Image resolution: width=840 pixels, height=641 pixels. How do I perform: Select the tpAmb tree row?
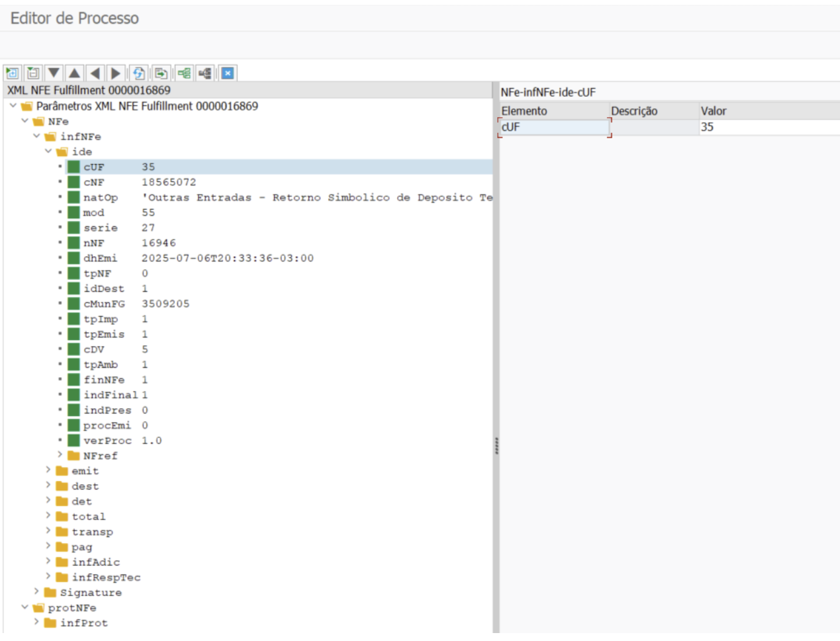click(x=248, y=364)
